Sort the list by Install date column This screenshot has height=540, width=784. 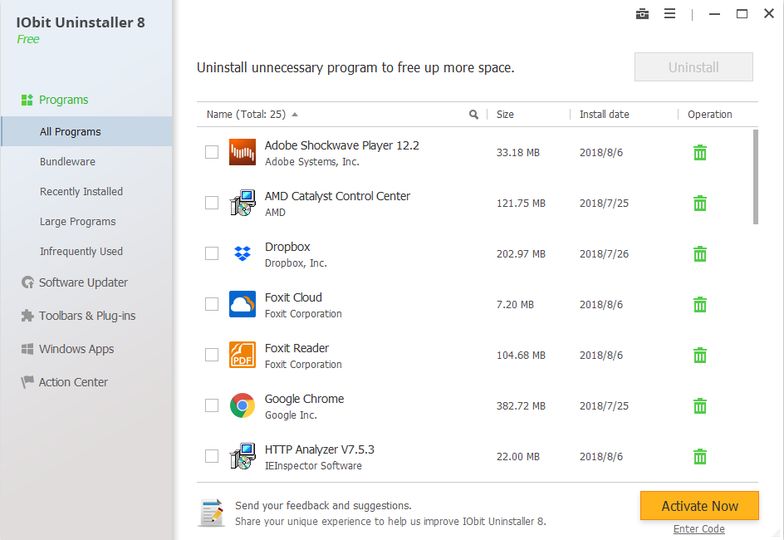coord(604,114)
